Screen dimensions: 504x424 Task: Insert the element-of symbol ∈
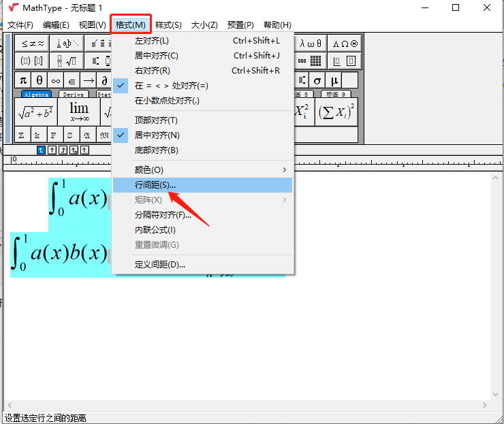click(72, 80)
